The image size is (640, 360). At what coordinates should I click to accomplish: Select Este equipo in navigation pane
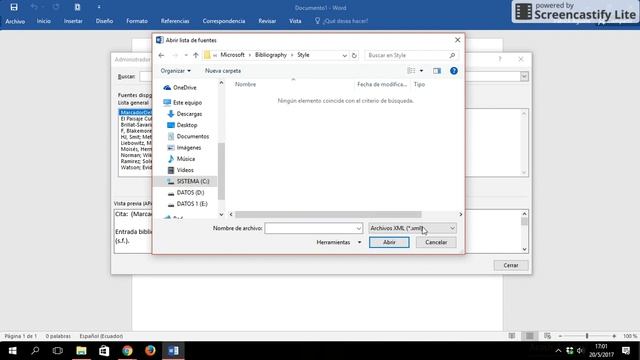182,102
